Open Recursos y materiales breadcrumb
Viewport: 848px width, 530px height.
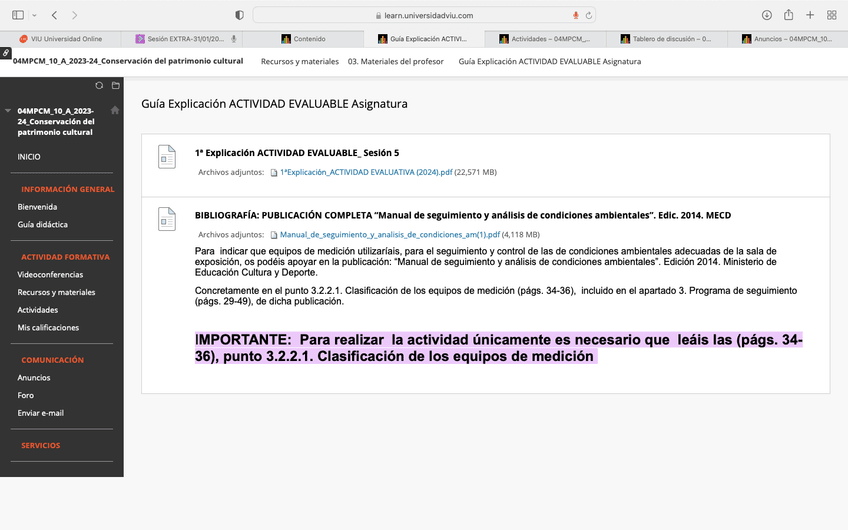click(x=300, y=62)
